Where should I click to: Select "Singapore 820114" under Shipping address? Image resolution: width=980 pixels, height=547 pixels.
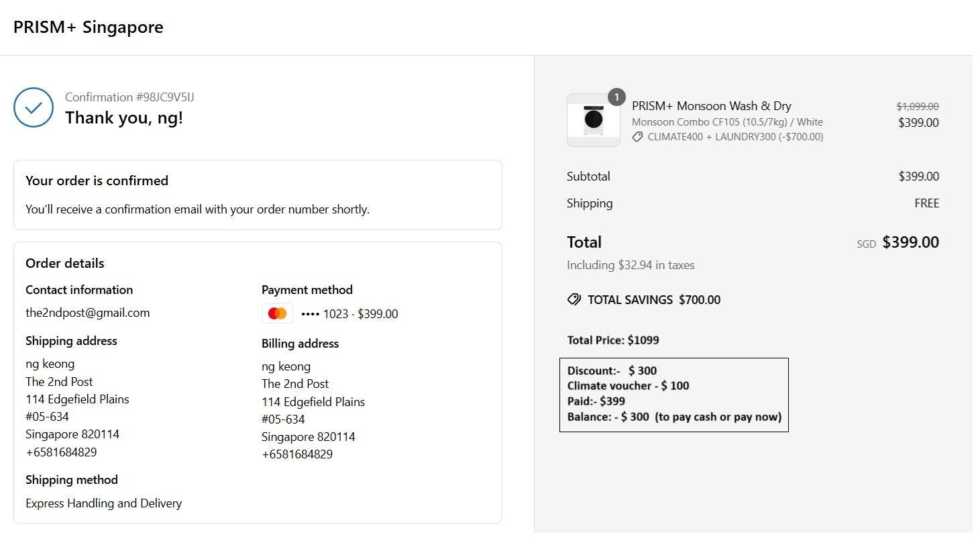click(x=72, y=434)
